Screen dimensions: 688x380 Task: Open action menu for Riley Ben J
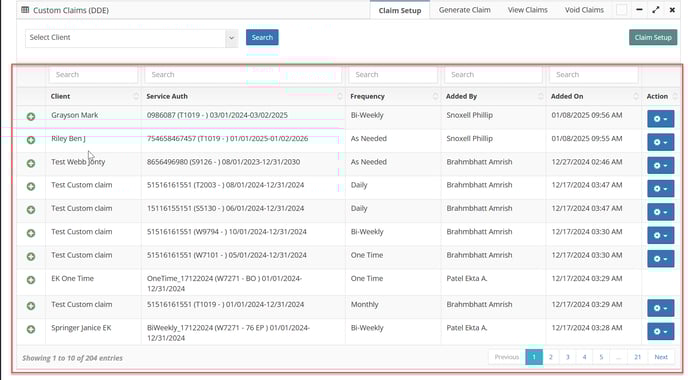pyautogui.click(x=660, y=142)
